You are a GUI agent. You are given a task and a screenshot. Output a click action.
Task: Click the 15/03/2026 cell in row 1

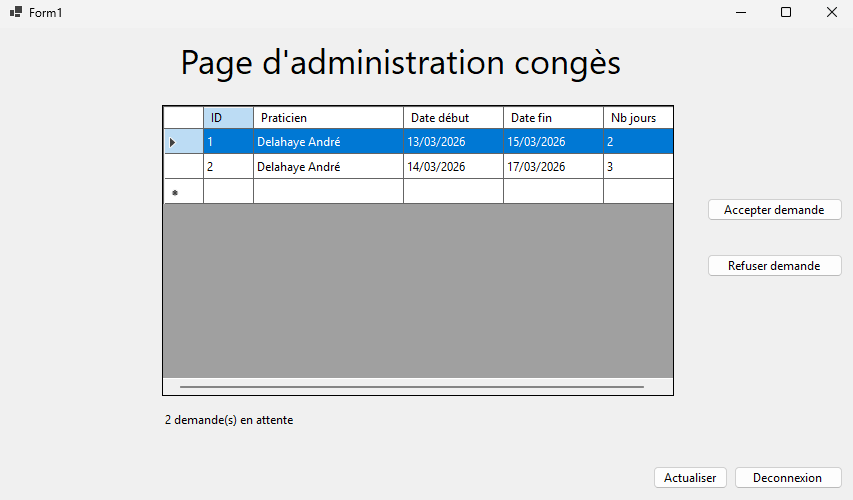click(x=553, y=142)
